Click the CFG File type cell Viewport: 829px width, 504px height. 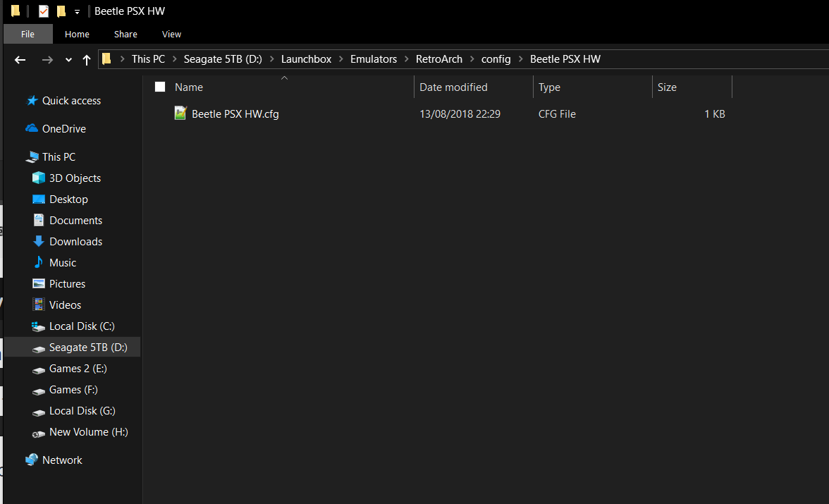click(x=557, y=114)
